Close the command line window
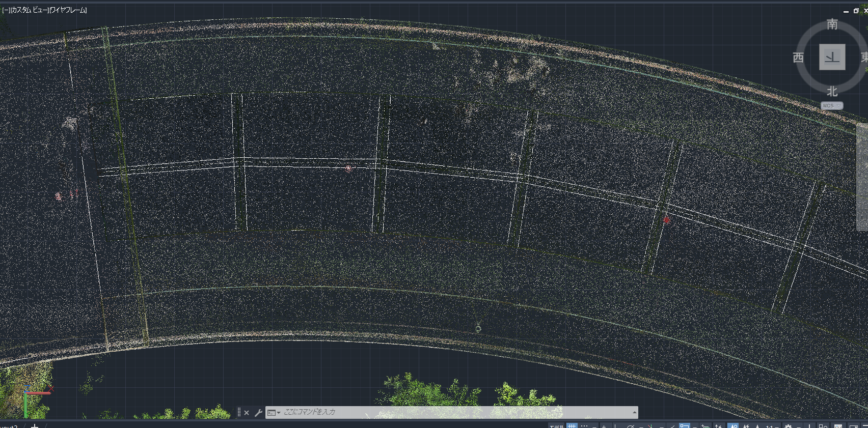Screen dimensions: 868x428 click(x=247, y=413)
